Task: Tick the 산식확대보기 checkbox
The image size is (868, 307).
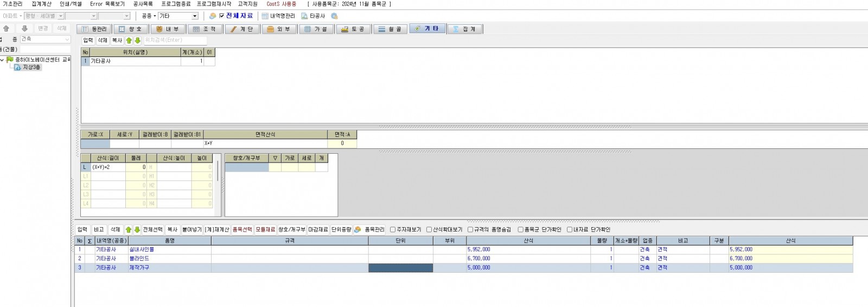Action: click(x=429, y=230)
